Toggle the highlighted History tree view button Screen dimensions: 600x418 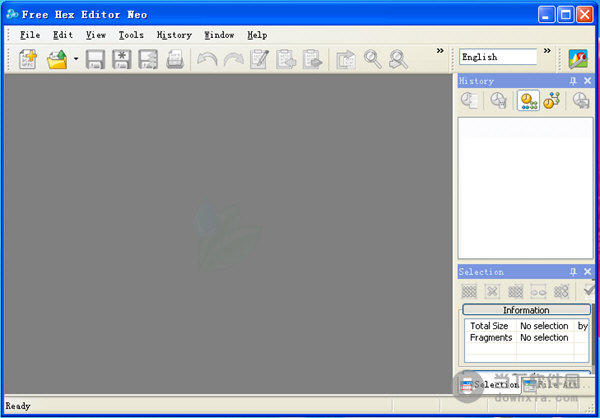[527, 100]
